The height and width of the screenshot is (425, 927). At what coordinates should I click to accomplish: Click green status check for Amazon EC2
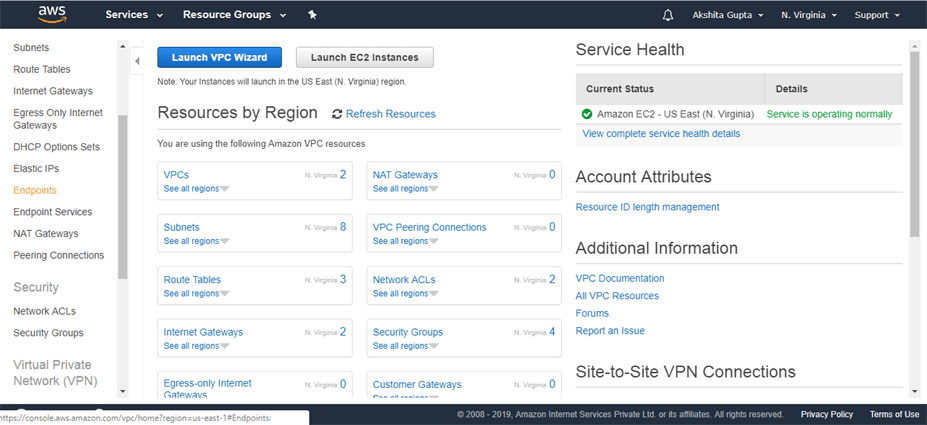(587, 114)
